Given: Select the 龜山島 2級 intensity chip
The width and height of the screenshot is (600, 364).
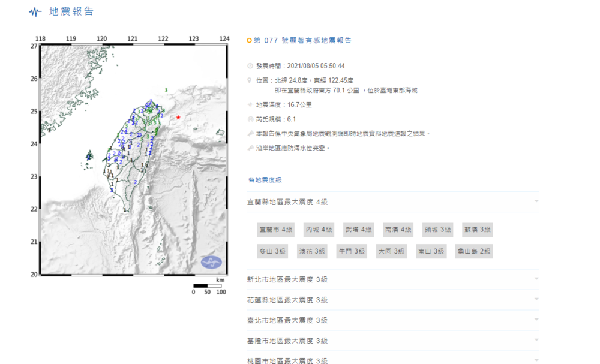Looking at the screenshot, I should point(474,251).
